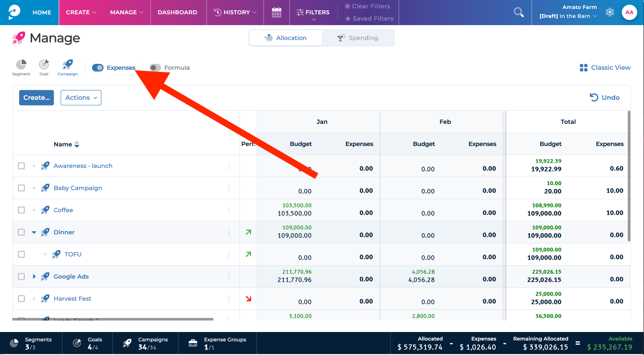
Task: Click the rocket icon for Coffee
Action: (45, 210)
